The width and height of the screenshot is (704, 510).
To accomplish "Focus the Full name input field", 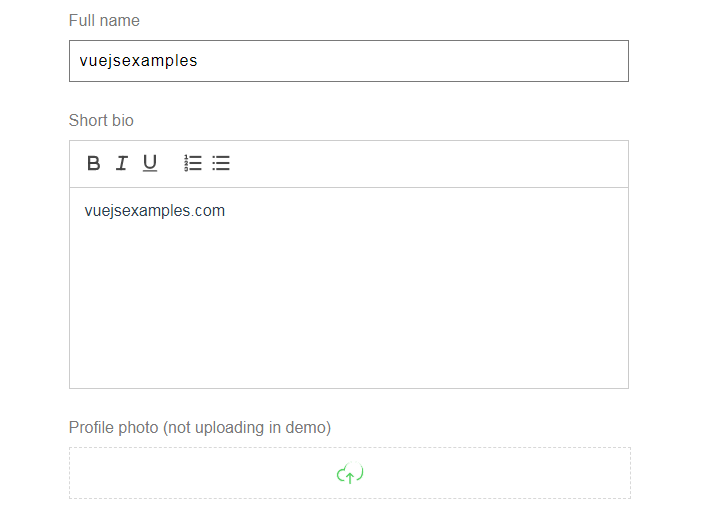I will pos(348,61).
